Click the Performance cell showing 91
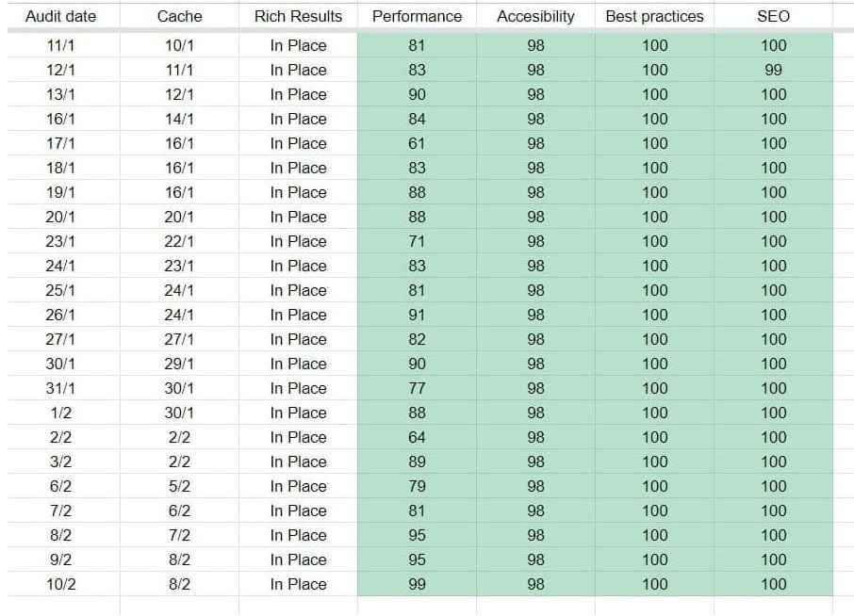The height and width of the screenshot is (616, 854). point(417,315)
